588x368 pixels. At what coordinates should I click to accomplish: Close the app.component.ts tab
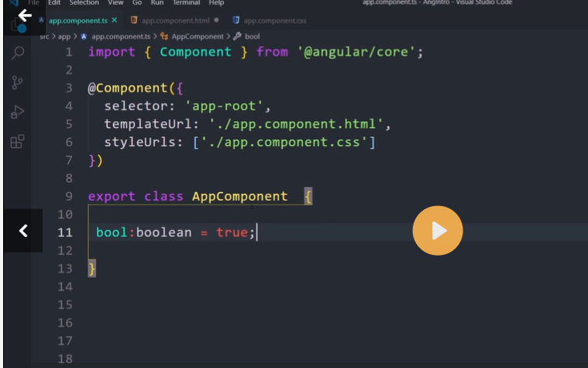coord(115,20)
